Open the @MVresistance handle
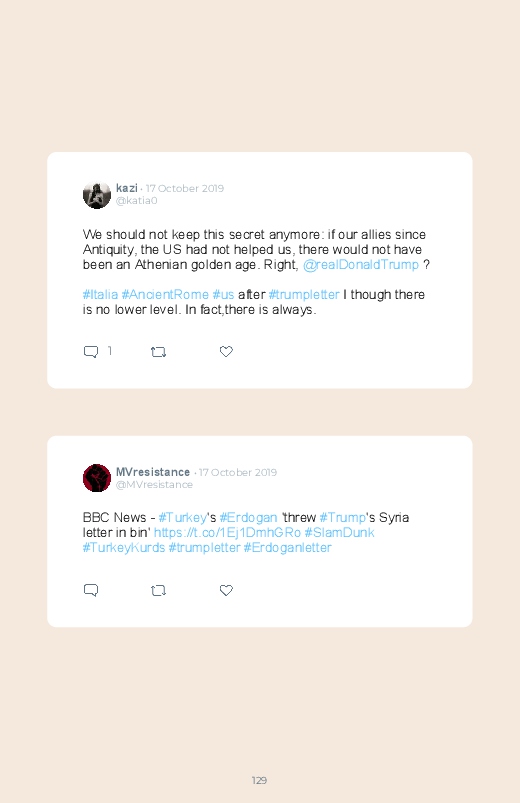Viewport: 520px width, 803px height. [154, 484]
